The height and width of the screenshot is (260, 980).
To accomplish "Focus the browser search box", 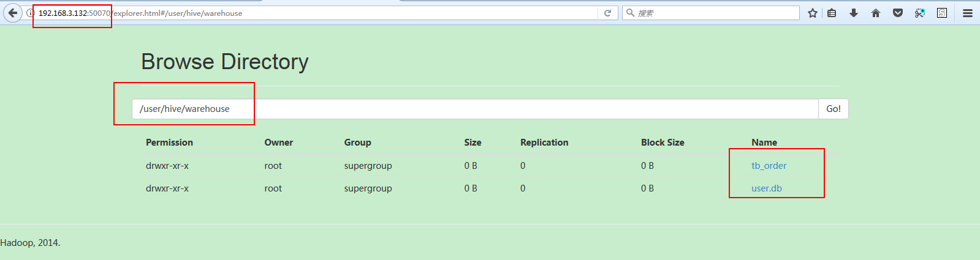I will tap(711, 13).
